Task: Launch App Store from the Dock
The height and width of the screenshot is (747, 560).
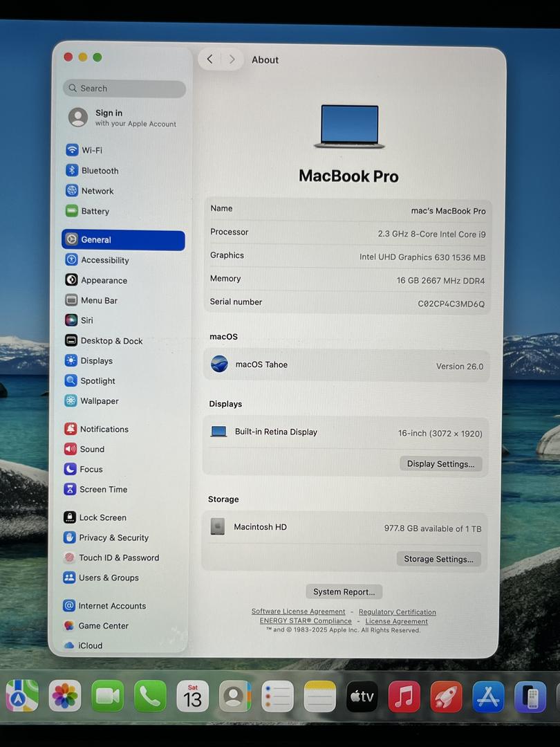Action: [488, 697]
